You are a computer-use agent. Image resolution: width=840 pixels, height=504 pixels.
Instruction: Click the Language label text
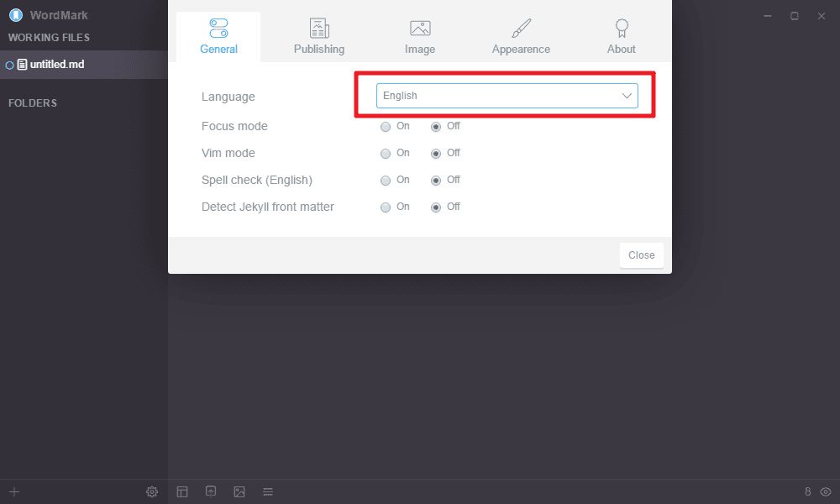228,97
